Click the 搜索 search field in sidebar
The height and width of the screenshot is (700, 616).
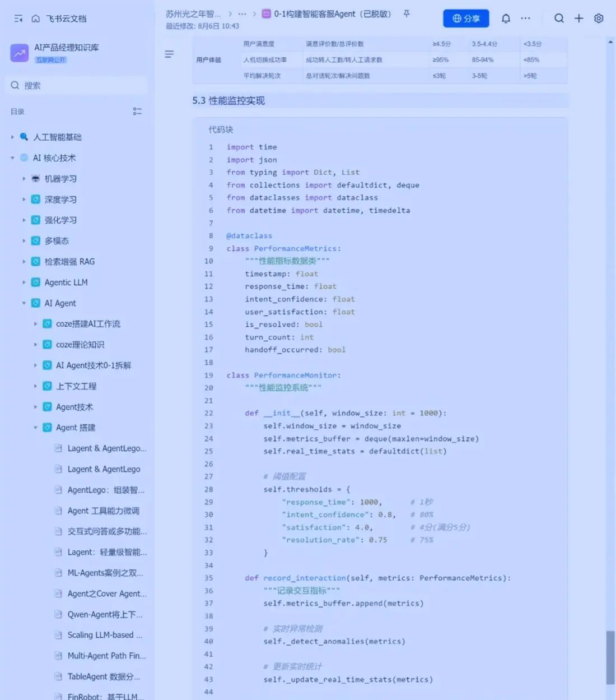click(x=78, y=85)
